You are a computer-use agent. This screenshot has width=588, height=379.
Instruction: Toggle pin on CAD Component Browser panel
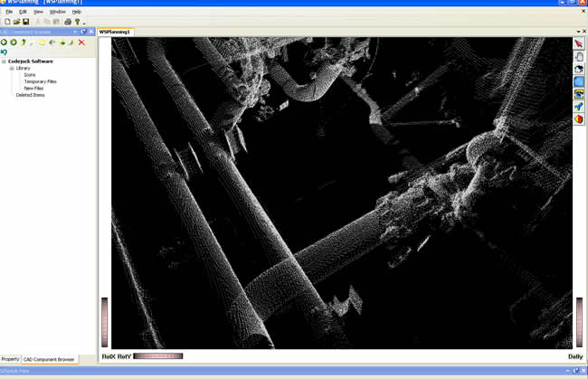[83, 32]
